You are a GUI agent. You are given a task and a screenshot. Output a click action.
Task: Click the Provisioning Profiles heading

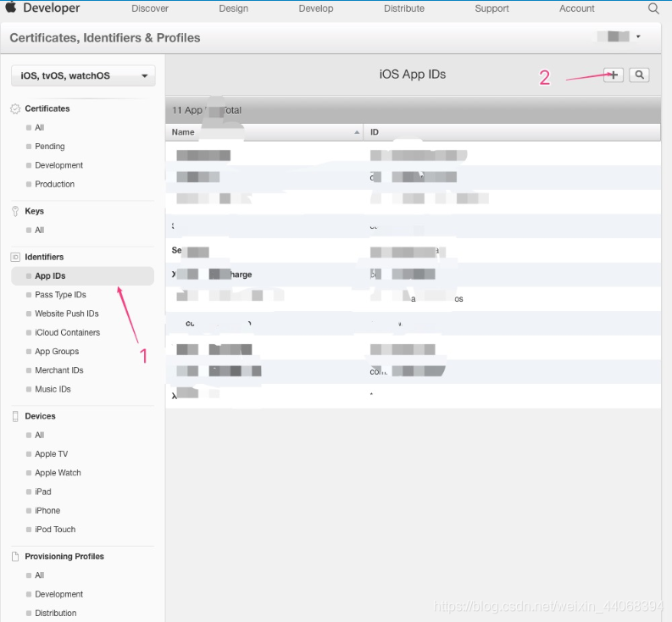tap(64, 557)
